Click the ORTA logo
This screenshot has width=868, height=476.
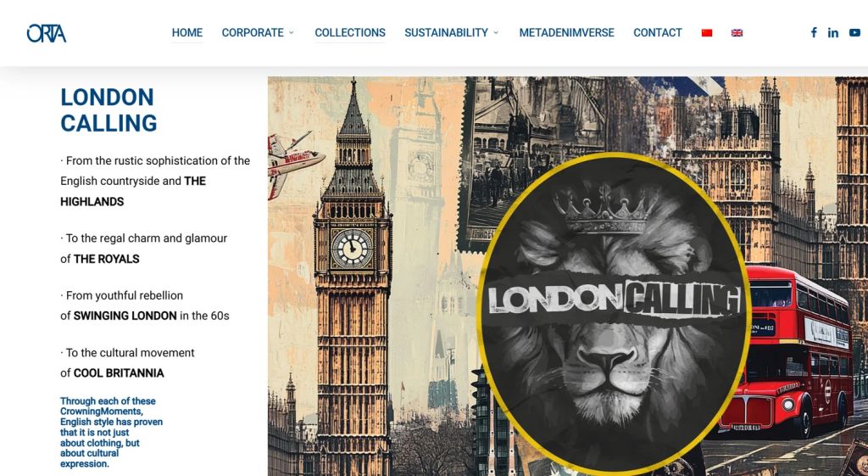tap(47, 33)
